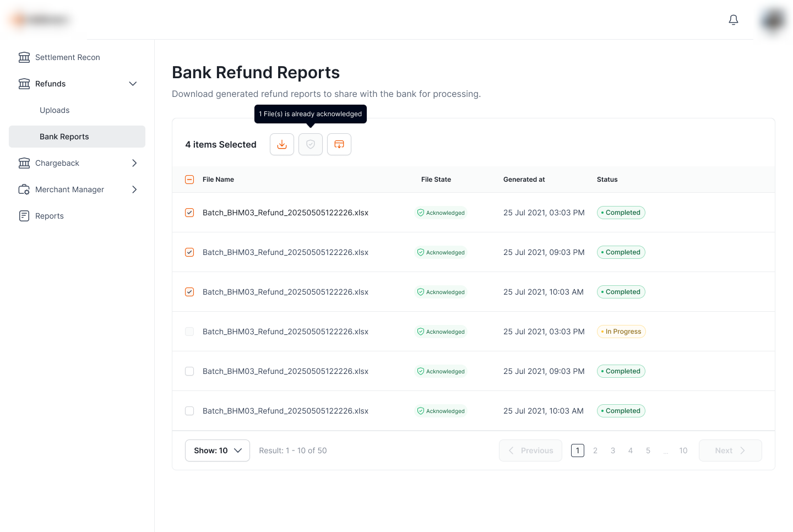Select the Bank Reports submenu item

(x=77, y=137)
